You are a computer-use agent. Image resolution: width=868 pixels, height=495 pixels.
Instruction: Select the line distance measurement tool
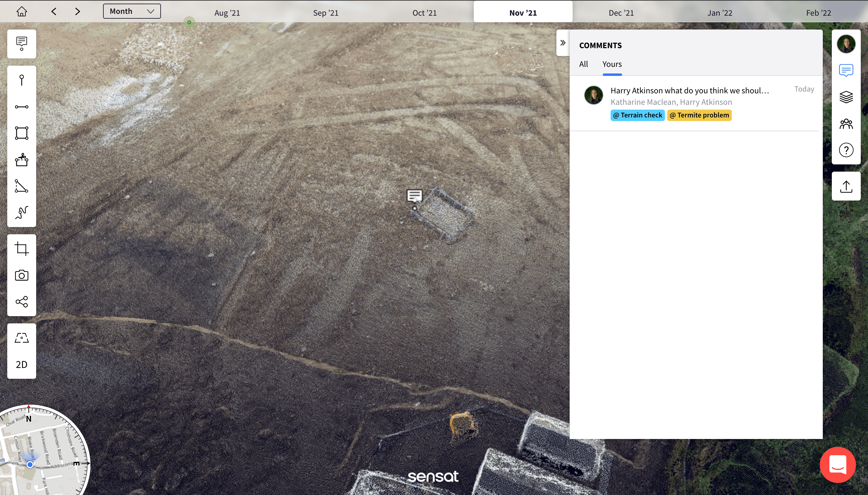pos(21,107)
